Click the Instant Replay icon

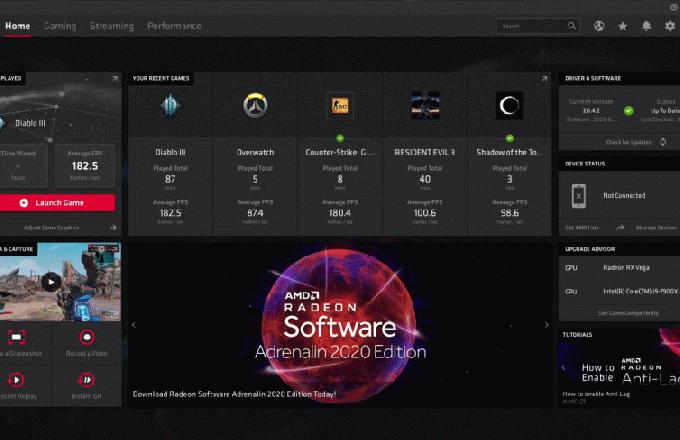coord(16,380)
